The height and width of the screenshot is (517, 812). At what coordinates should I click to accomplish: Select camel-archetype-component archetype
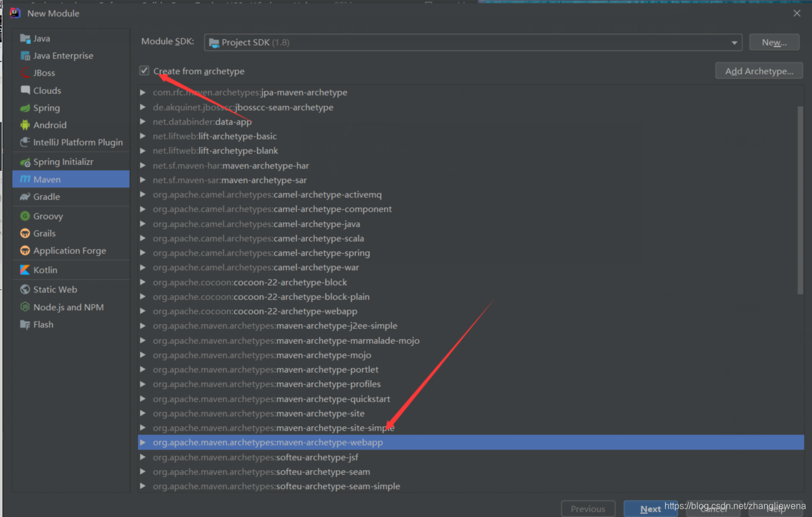pyautogui.click(x=471, y=209)
